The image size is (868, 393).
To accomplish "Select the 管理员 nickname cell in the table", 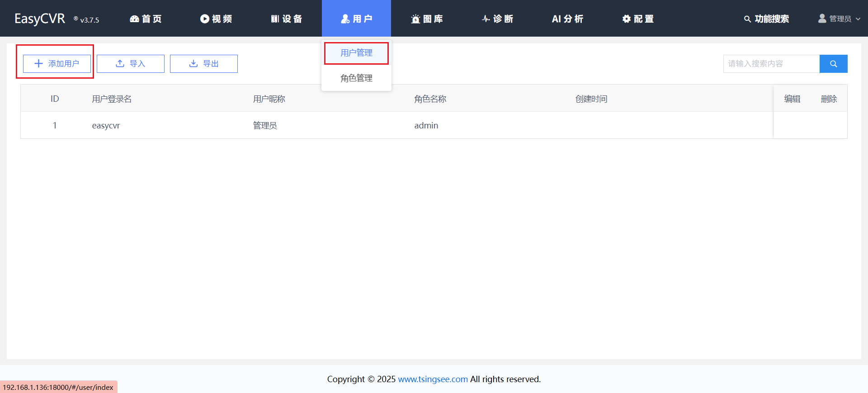I will click(265, 125).
